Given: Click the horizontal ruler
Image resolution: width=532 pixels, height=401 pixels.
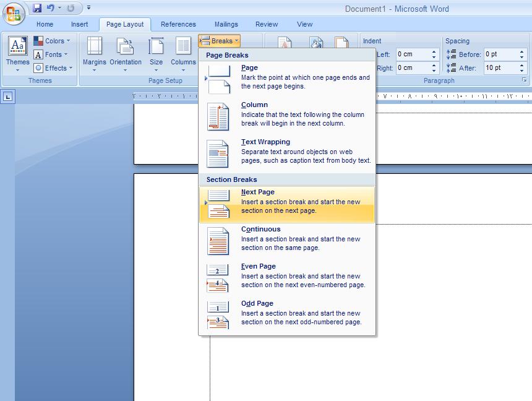Looking at the screenshot, I should (x=453, y=97).
